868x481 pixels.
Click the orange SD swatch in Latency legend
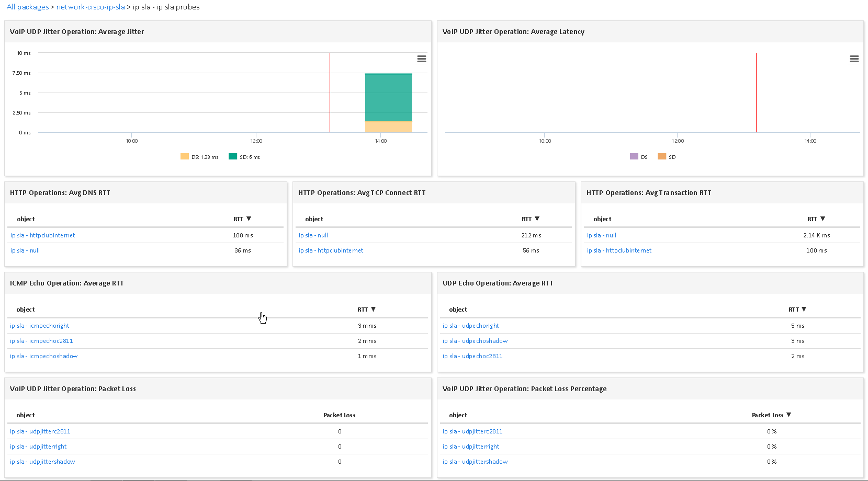[662, 156]
